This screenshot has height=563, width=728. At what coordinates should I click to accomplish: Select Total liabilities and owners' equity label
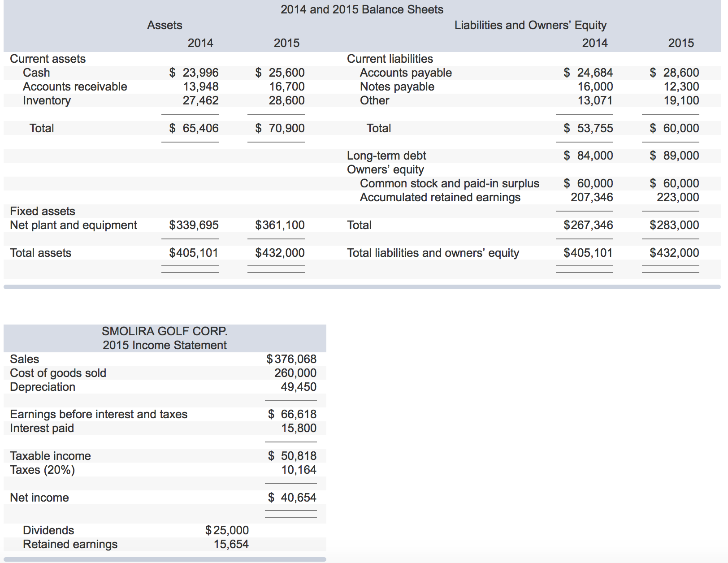click(x=433, y=253)
